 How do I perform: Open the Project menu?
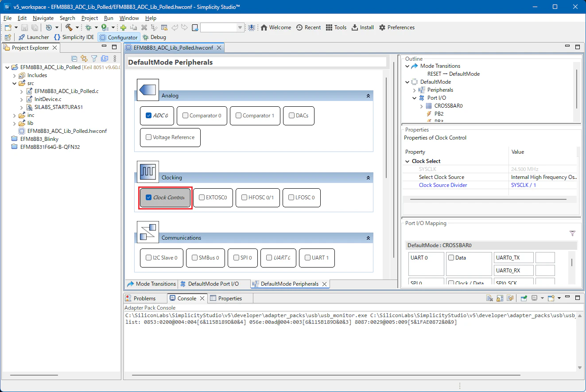(x=89, y=18)
